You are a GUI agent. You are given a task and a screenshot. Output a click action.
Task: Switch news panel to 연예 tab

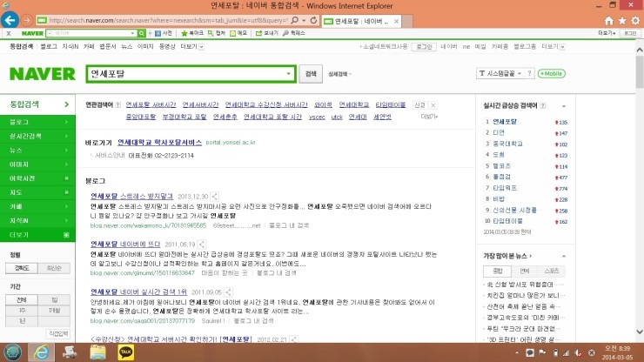coord(525,271)
